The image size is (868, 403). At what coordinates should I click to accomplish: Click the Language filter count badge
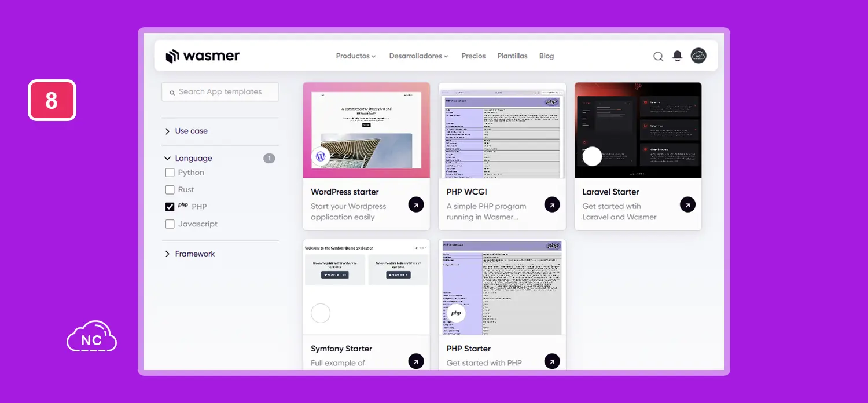click(x=269, y=158)
